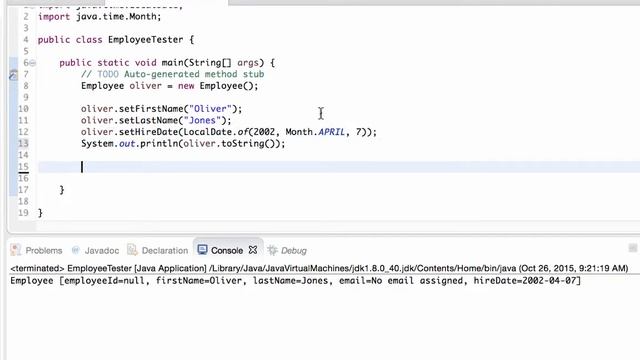Click the closing brace on line 19
Image resolution: width=640 pixels, height=360 pixels.
click(40, 213)
